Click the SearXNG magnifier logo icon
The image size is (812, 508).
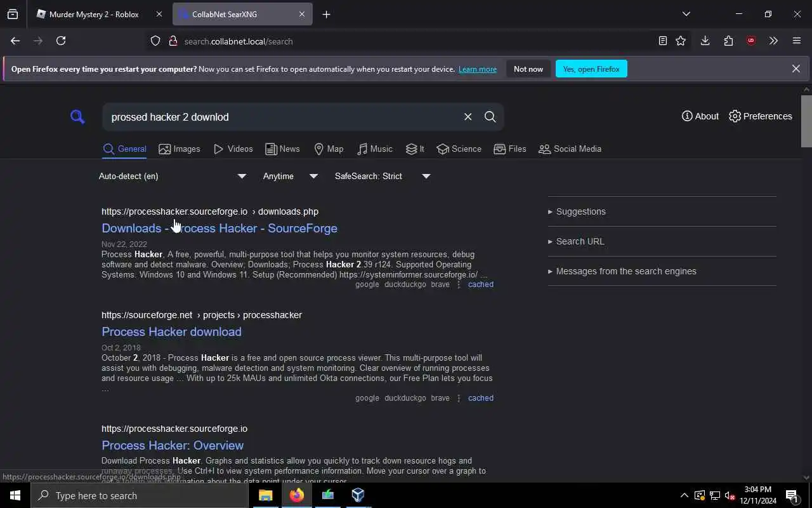pos(77,117)
